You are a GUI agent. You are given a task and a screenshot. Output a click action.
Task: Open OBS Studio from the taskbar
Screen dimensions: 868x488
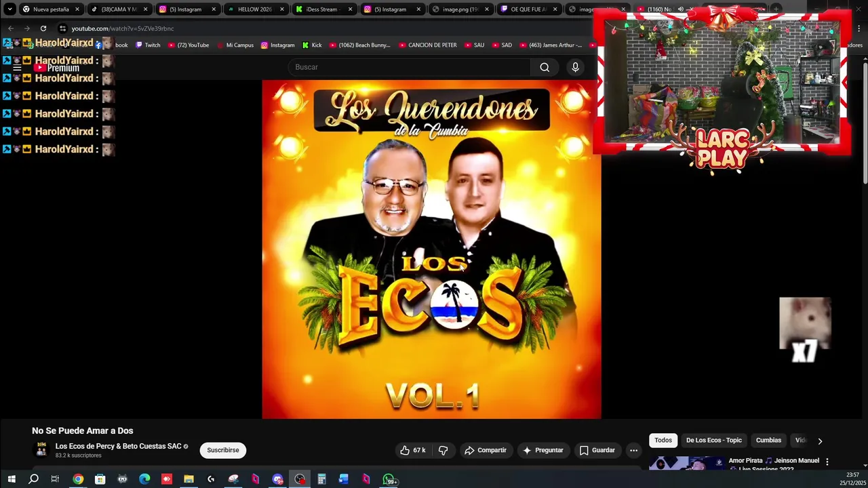tap(300, 479)
